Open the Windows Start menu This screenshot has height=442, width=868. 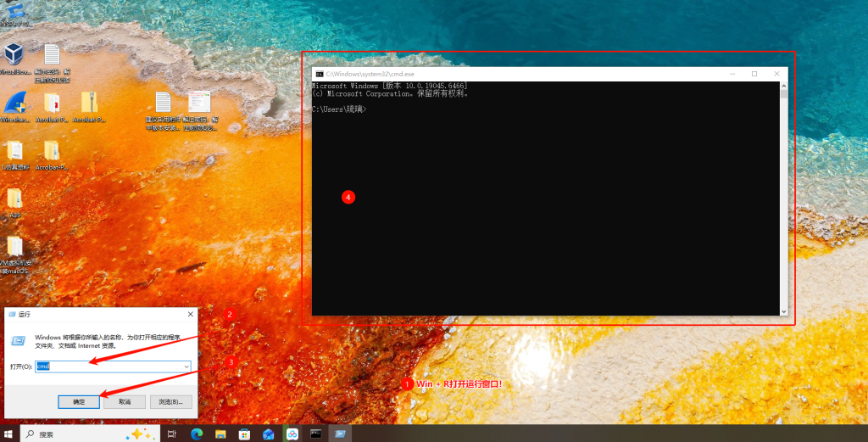8,434
